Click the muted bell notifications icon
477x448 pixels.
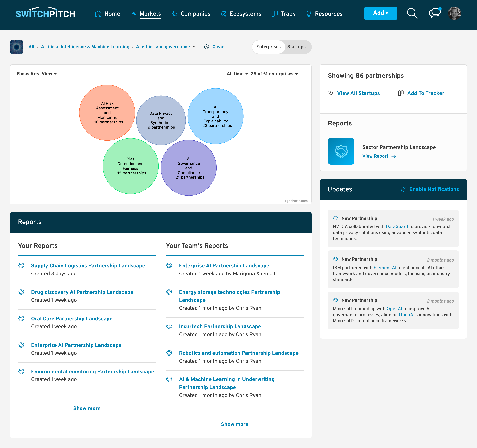tap(403, 189)
